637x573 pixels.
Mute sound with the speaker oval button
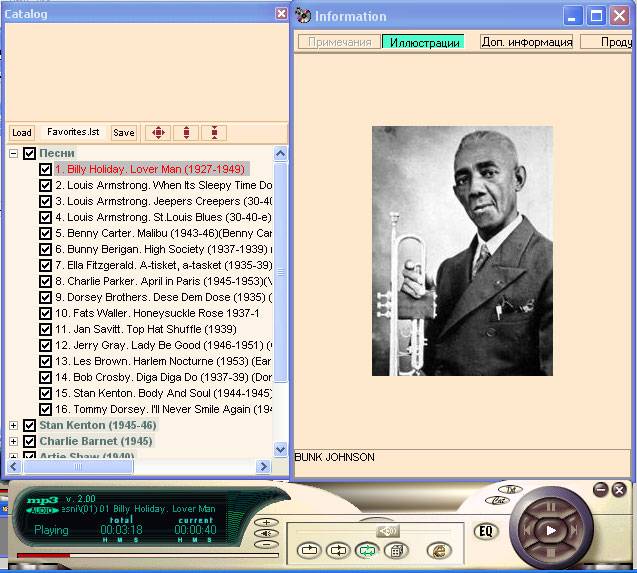[266, 533]
